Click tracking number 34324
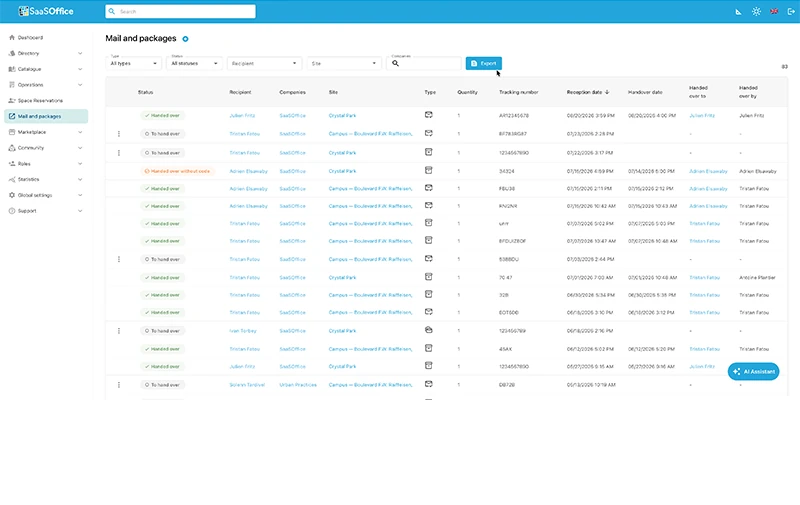The image size is (800, 505). click(507, 171)
